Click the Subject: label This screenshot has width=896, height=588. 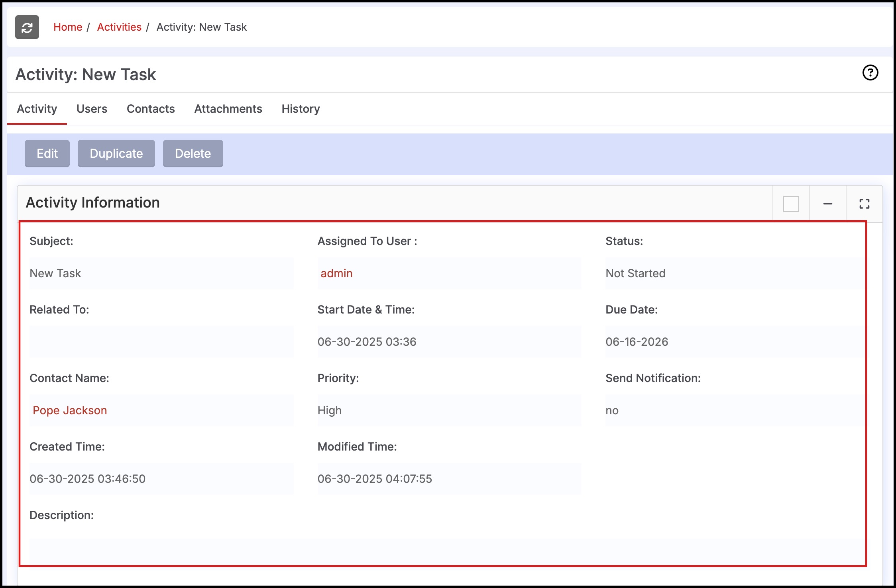pos(51,241)
